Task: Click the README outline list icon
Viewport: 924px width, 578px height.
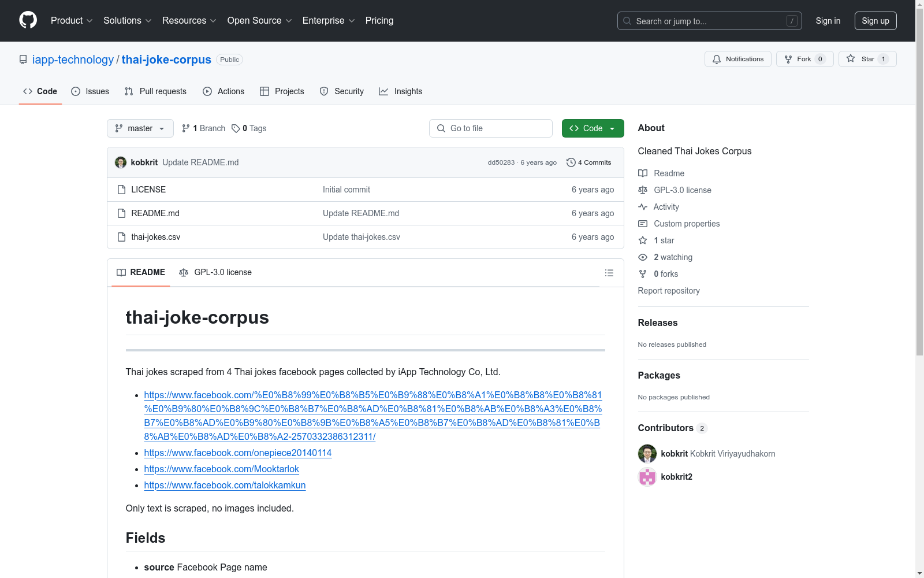Action: click(x=609, y=273)
